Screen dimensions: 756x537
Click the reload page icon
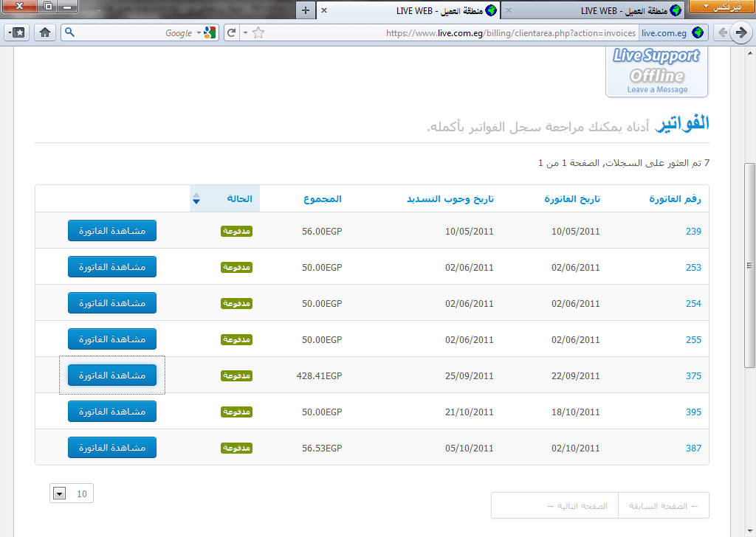(231, 32)
